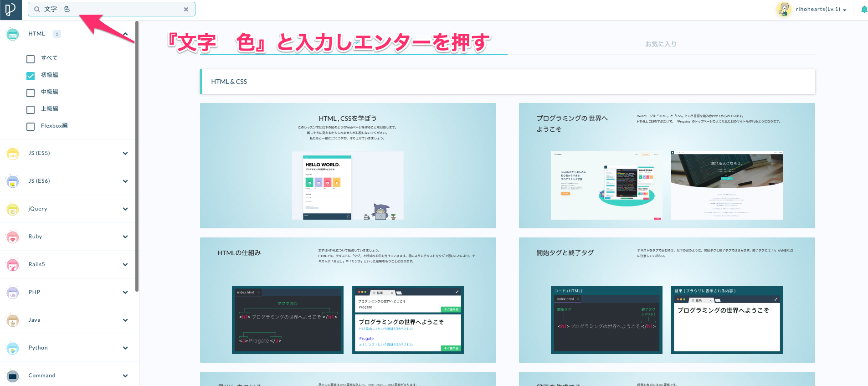This screenshot has width=868, height=386.
Task: Switch to the お気に入り tab
Action: click(660, 44)
